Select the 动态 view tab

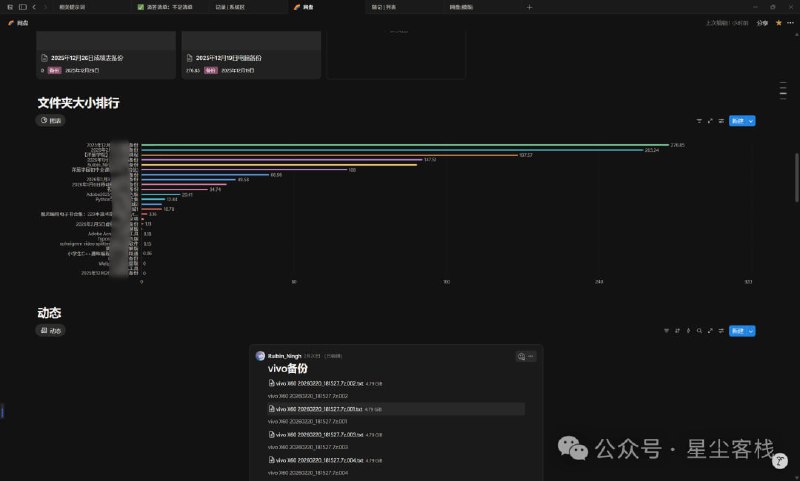pyautogui.click(x=50, y=330)
